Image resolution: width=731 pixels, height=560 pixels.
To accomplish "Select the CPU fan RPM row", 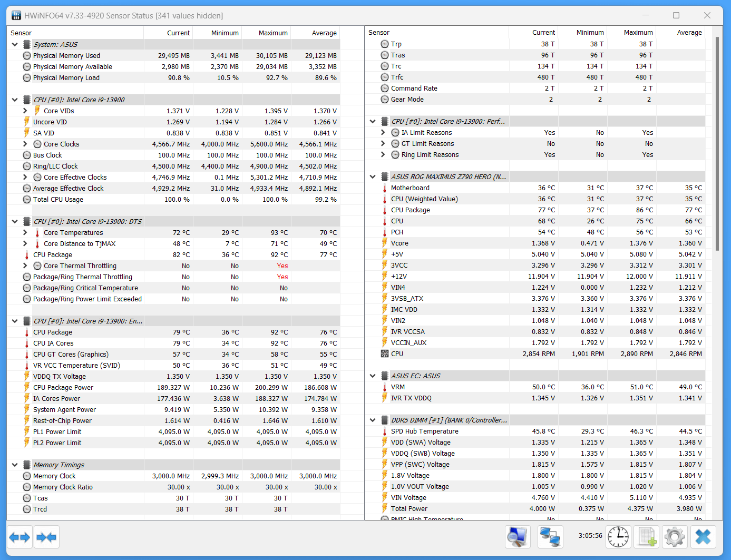I will tap(397, 354).
